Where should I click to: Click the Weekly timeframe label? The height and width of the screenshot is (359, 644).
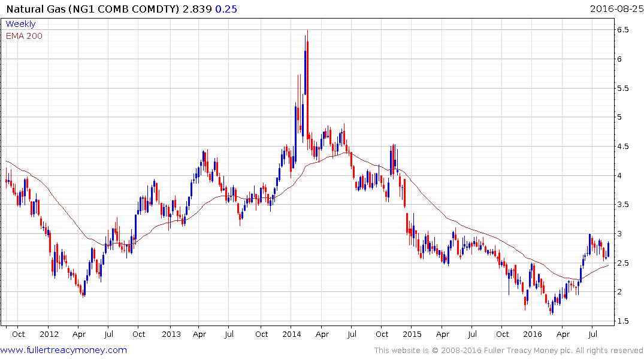point(20,24)
